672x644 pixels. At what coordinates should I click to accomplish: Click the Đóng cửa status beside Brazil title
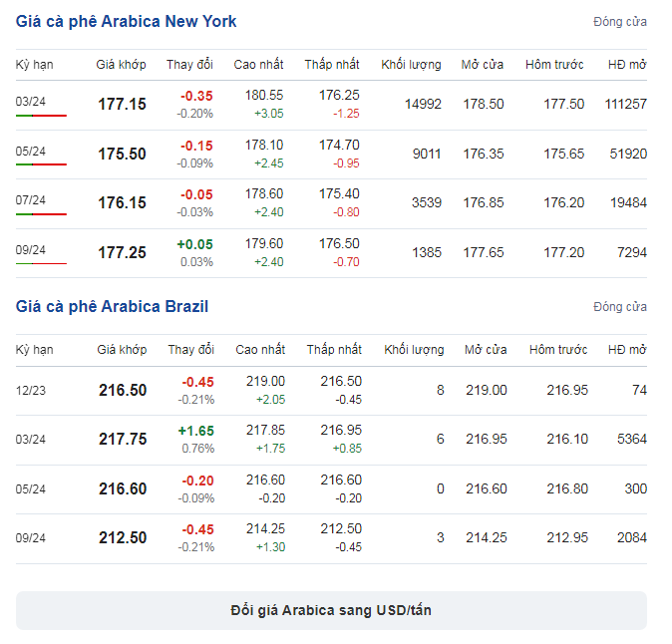click(x=620, y=307)
